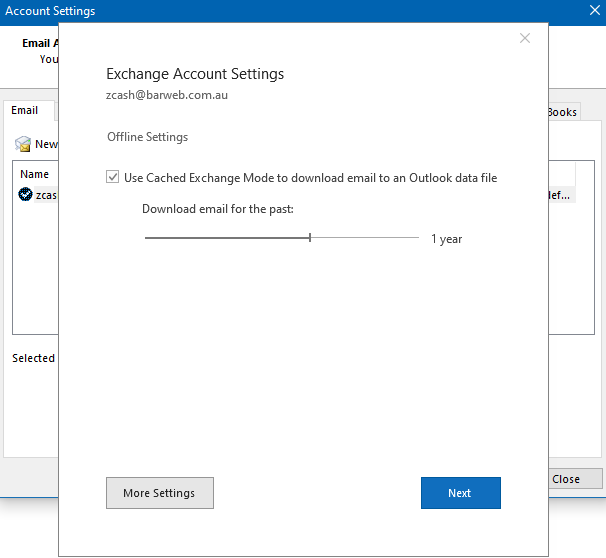
Task: Click the slider track's far left end
Action: pos(148,238)
